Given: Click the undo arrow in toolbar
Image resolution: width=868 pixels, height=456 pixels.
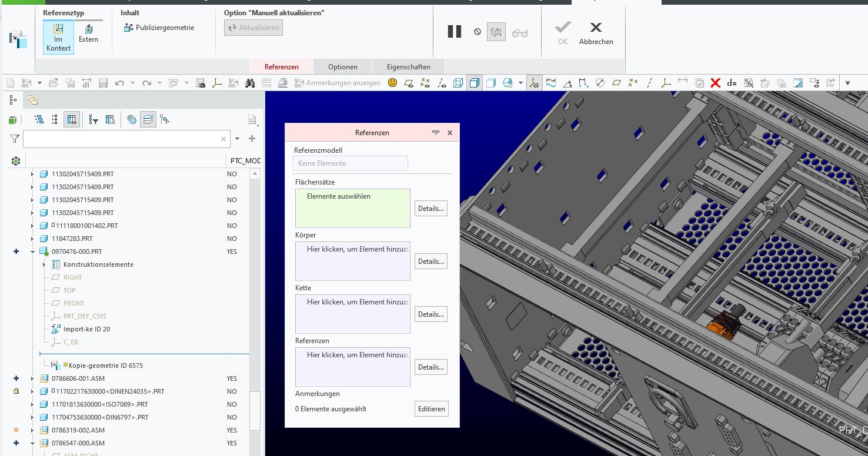Looking at the screenshot, I should [x=119, y=83].
